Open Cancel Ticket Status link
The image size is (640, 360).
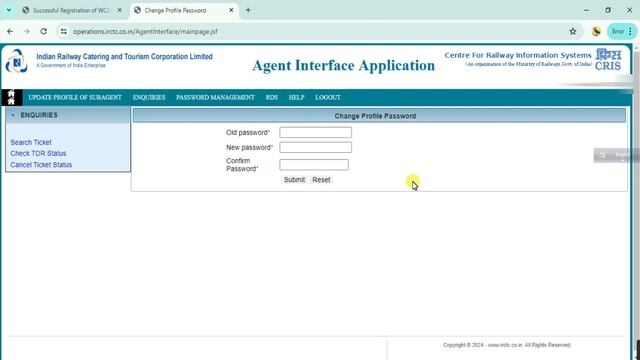[41, 165]
